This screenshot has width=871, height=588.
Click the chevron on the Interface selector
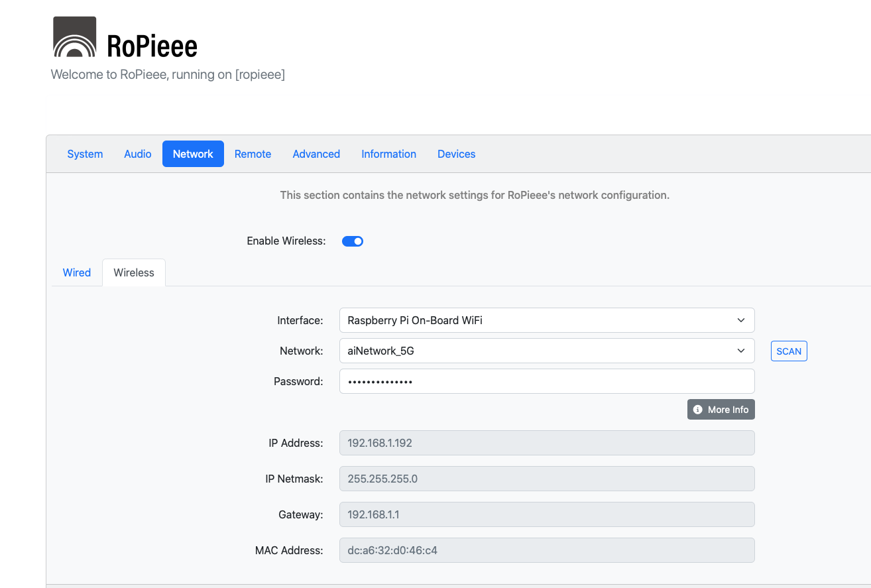tap(740, 320)
